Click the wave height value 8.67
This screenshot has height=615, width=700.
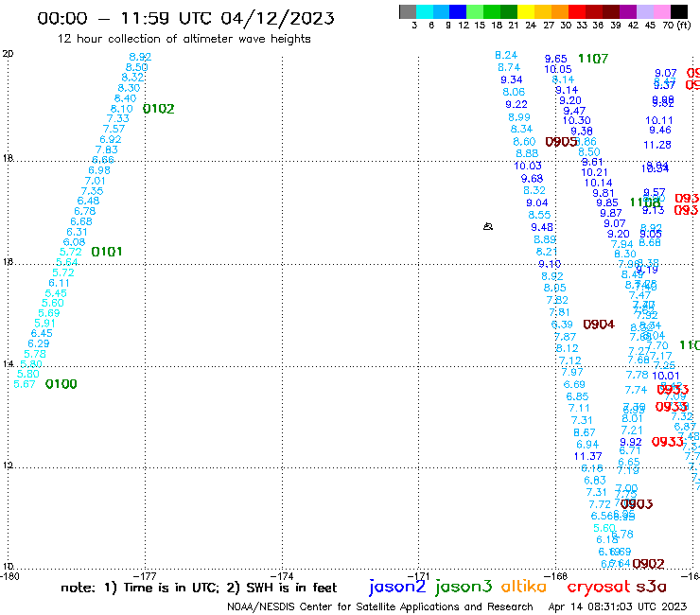[585, 432]
